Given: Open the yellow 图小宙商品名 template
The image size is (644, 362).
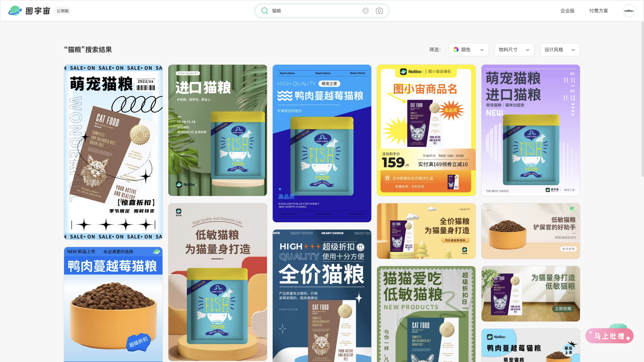Looking at the screenshot, I should (426, 130).
